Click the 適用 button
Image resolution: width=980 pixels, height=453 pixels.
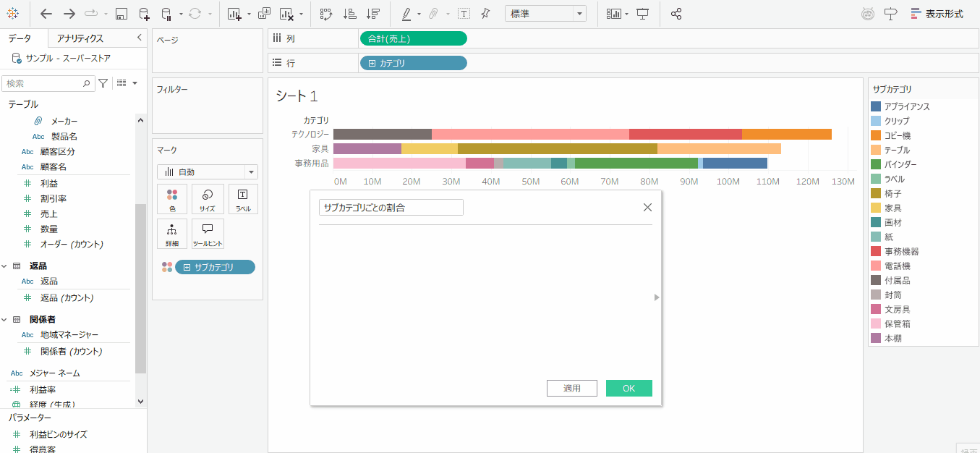572,389
